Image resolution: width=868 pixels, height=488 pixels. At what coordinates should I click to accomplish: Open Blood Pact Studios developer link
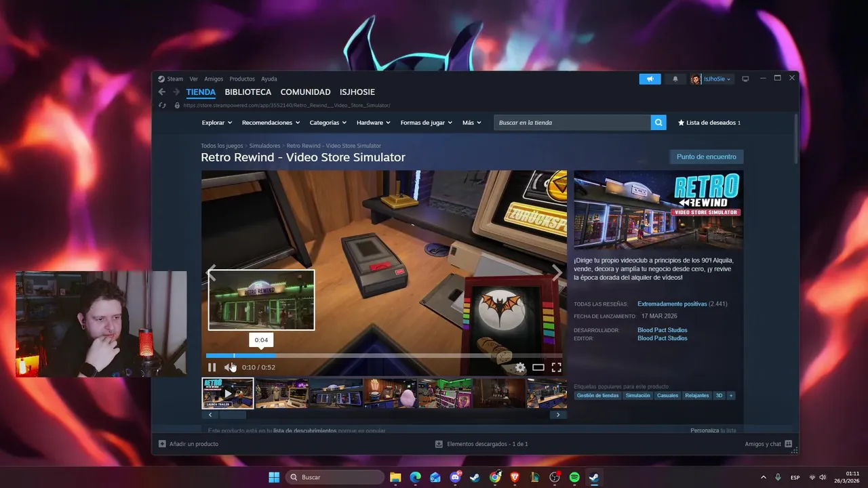(663, 330)
